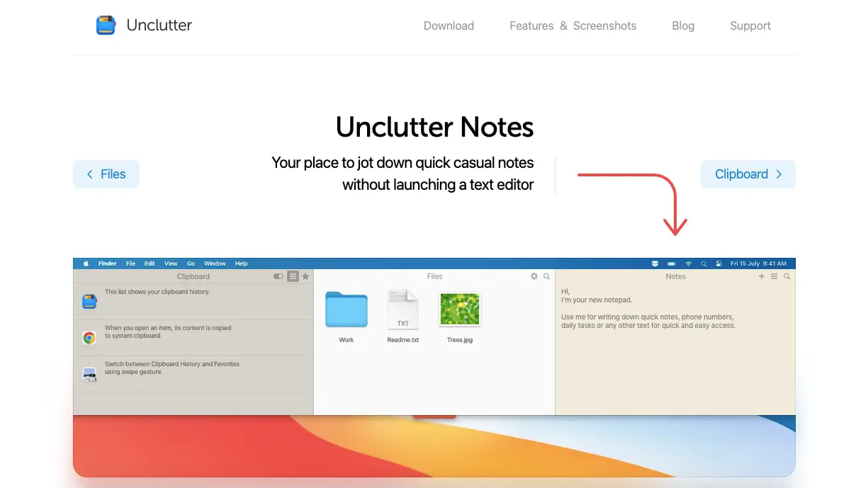Open the Blog link
This screenshot has height=488, width=868.
click(x=683, y=25)
